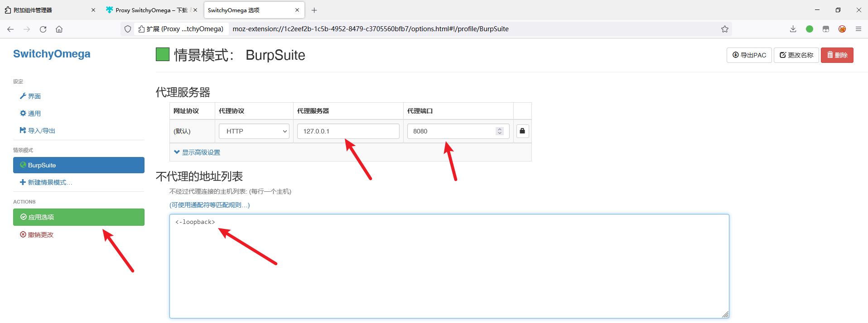
Task: Click the lock authentication icon in proxy row
Action: 522,131
